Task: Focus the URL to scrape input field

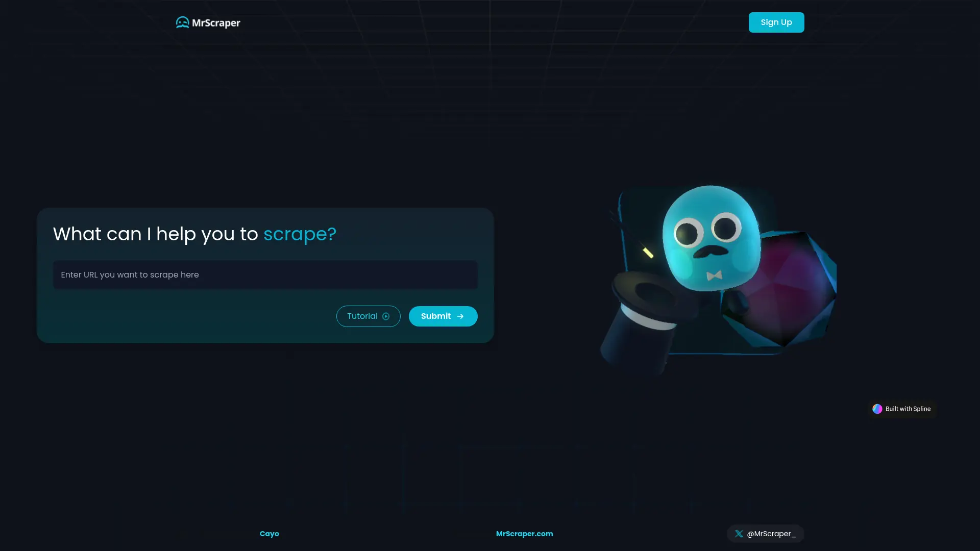Action: [x=265, y=275]
